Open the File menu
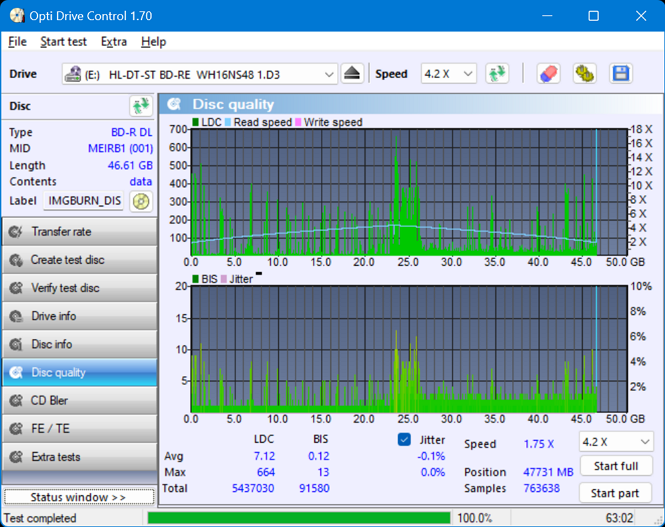665x527 pixels. [17, 42]
